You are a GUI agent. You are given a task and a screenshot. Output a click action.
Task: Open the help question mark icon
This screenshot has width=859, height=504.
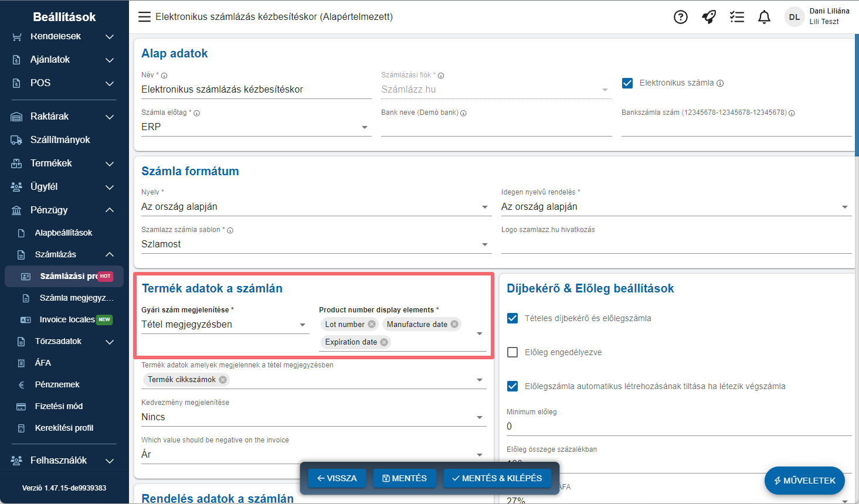tap(680, 17)
